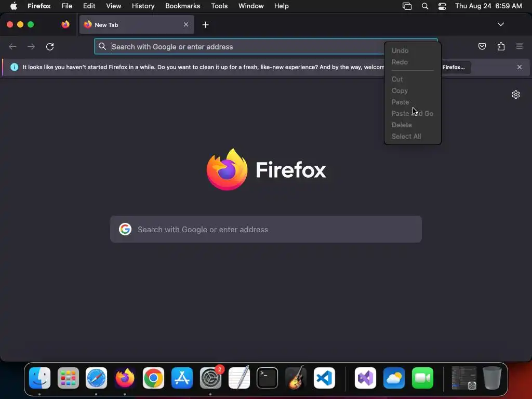Open the History menu
532x399 pixels.
click(x=143, y=6)
